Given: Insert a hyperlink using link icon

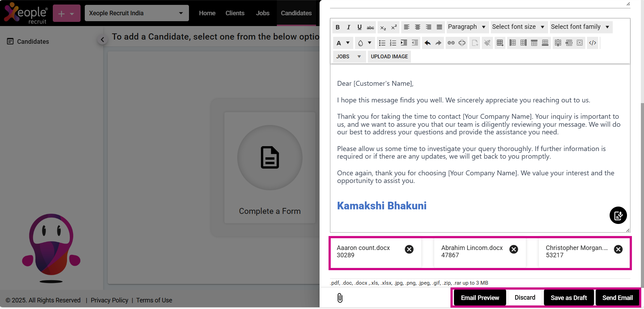Looking at the screenshot, I should [451, 43].
